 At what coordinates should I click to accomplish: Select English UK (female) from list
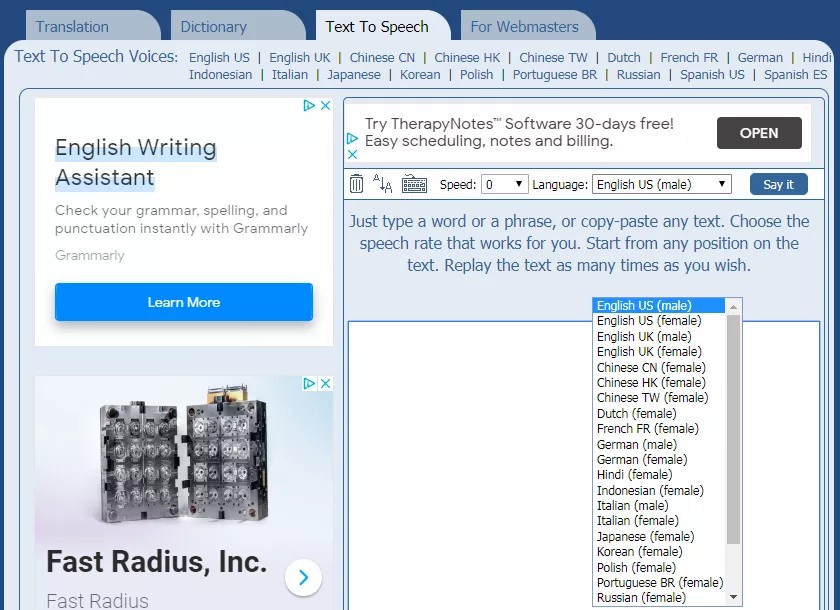coord(649,352)
